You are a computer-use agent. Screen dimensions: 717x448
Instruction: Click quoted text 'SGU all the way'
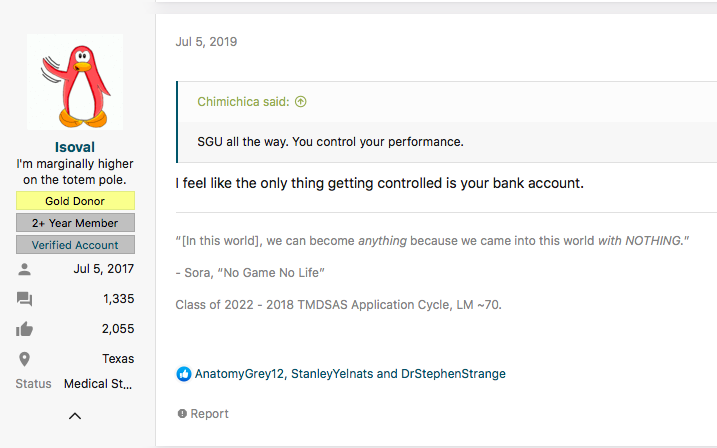[250, 142]
